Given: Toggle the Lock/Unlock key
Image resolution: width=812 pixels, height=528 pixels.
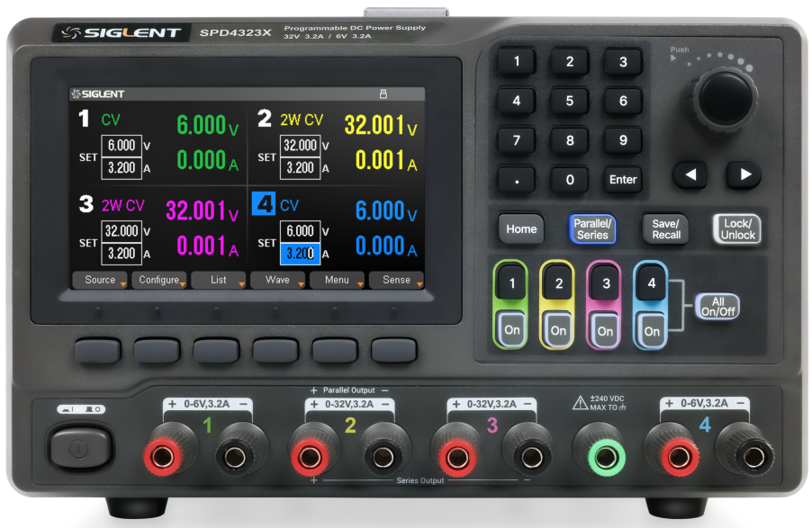Looking at the screenshot, I should (737, 228).
